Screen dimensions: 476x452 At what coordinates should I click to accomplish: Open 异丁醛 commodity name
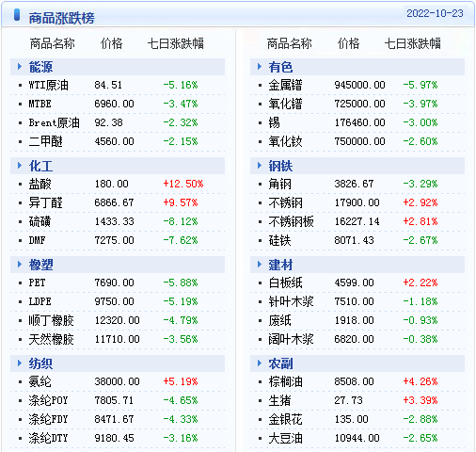pyautogui.click(x=45, y=202)
